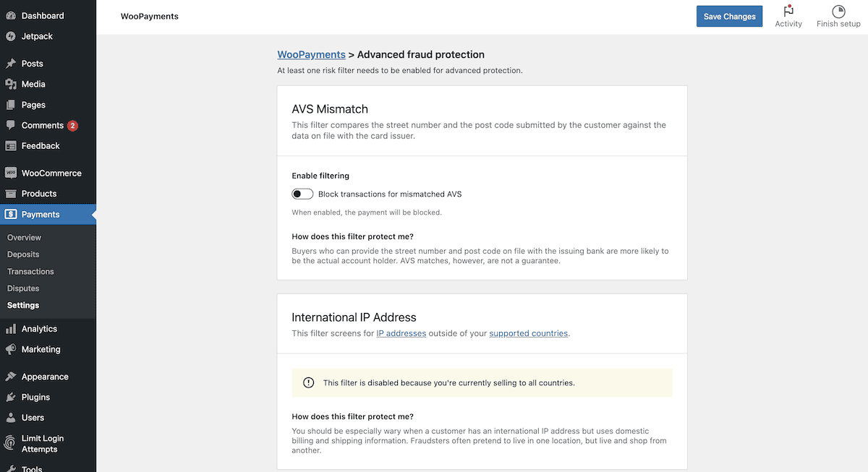Click the Save Changes button
Viewport: 868px width, 472px height.
(729, 17)
